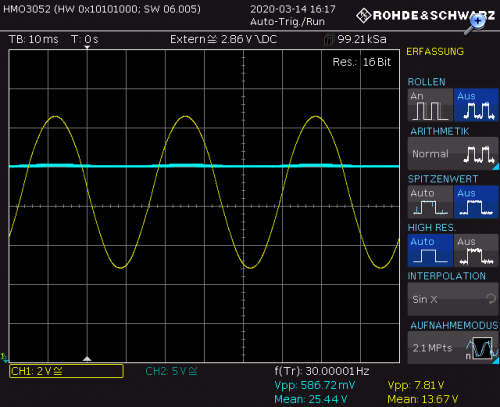The image size is (500, 407).
Task: Cycle the INTERPOLATION Sin X setting
Action: click(x=453, y=299)
